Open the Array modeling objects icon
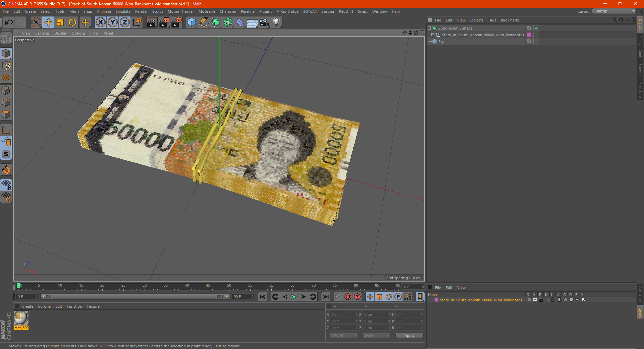The height and width of the screenshot is (349, 644). 228,22
